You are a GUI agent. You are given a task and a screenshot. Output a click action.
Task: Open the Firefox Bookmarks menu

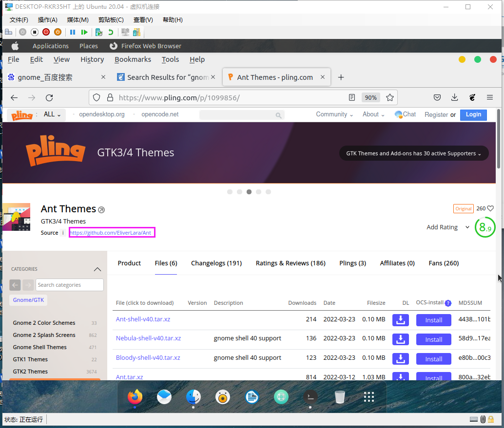133,59
